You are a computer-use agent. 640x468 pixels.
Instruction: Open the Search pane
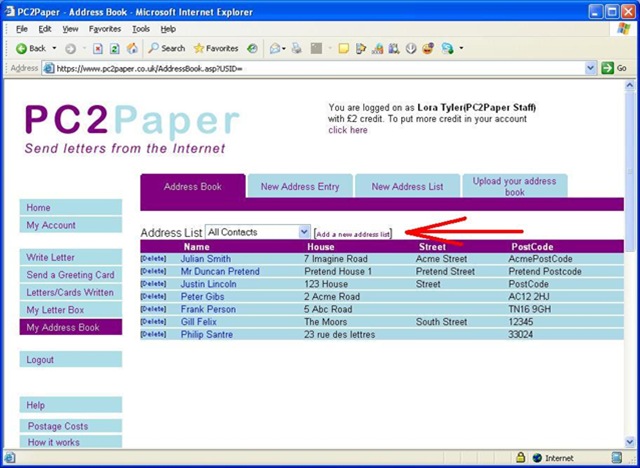click(167, 49)
